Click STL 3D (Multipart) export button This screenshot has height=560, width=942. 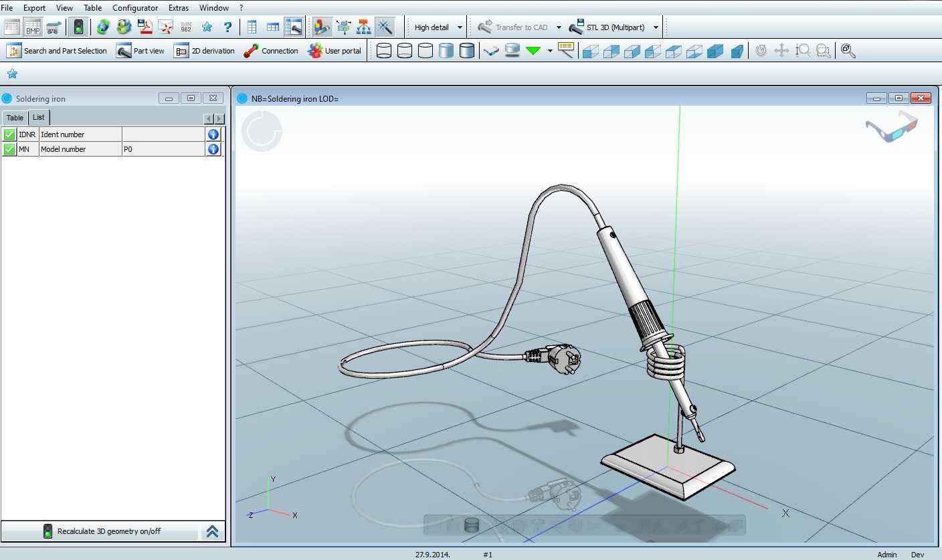point(607,27)
